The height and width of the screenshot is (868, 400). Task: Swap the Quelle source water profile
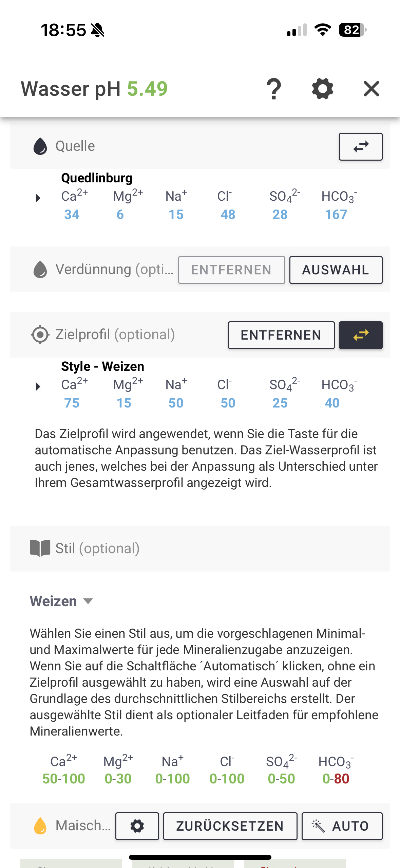pyautogui.click(x=360, y=147)
